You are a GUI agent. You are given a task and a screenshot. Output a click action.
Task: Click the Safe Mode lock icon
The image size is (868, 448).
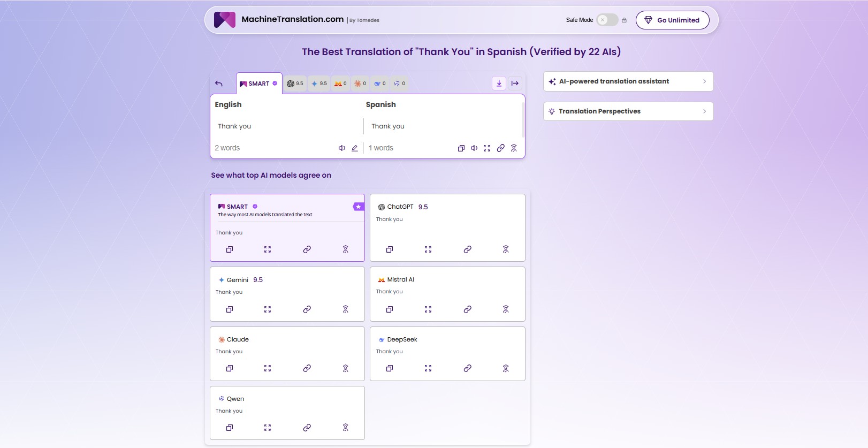pos(624,20)
